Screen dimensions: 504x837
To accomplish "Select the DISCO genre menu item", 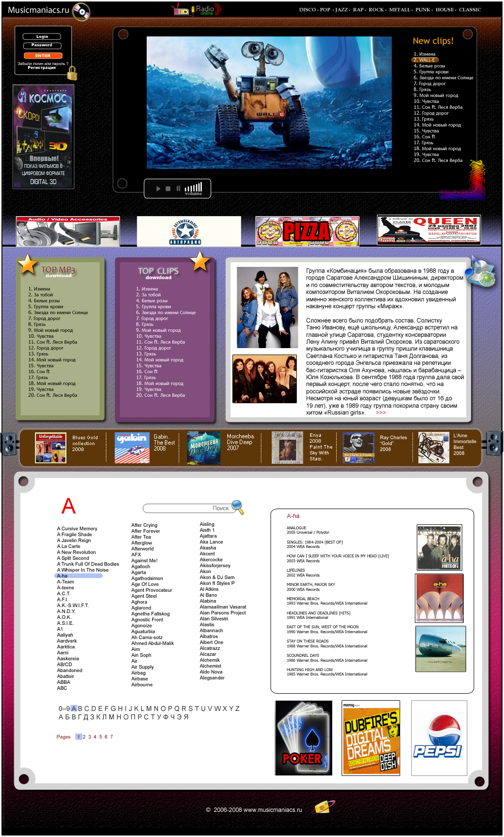I will (x=308, y=9).
